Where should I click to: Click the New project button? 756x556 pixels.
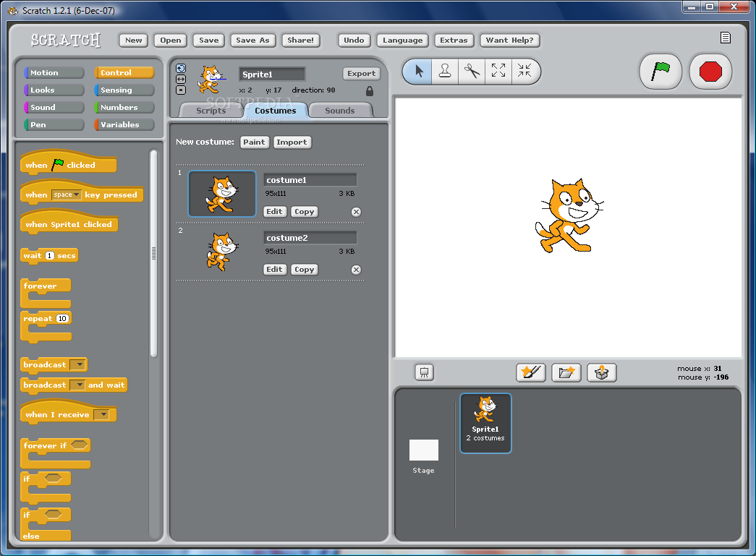pyautogui.click(x=134, y=40)
